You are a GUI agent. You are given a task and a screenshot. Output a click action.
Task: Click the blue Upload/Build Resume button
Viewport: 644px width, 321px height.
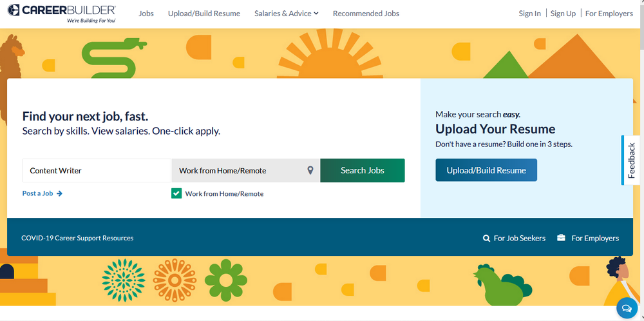486,170
